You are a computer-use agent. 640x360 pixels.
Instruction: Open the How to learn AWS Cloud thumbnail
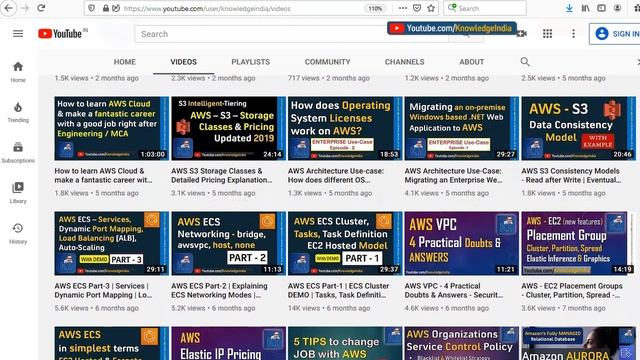[x=111, y=128]
